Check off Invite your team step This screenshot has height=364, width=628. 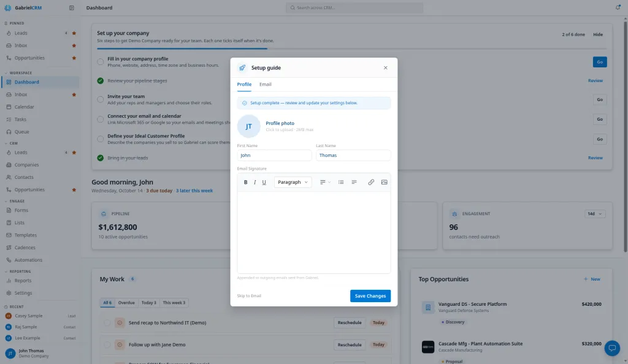coord(100,100)
